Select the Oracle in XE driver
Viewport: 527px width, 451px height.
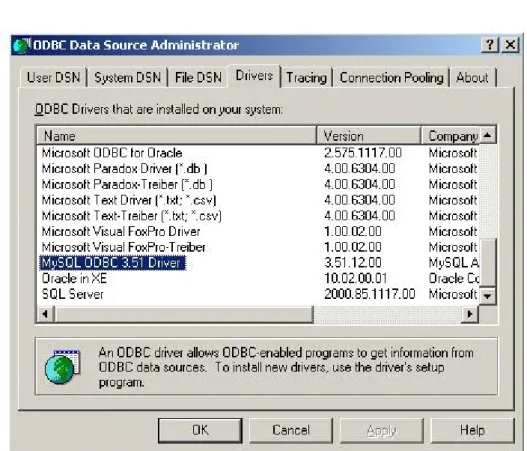tap(74, 279)
